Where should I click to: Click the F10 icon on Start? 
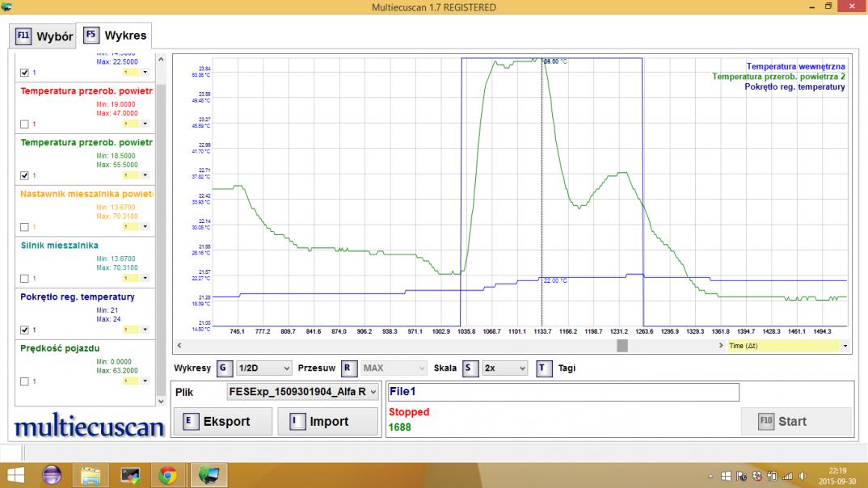765,421
